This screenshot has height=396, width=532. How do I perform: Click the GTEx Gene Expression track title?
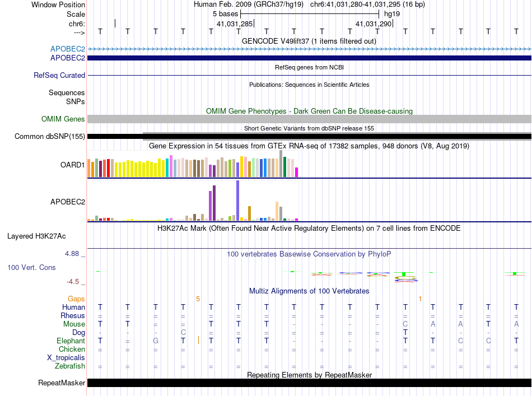(309, 146)
